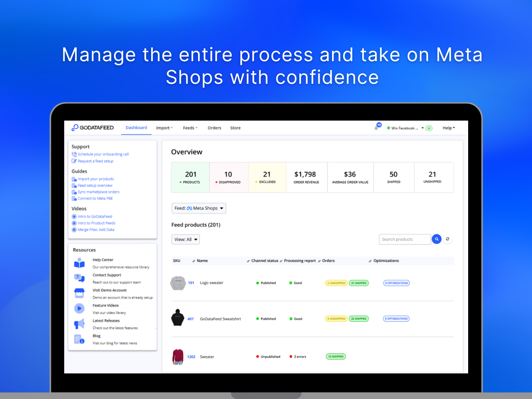Click the 4 Unshipped badge
Screen dimensions: 532x399
pyautogui.click(x=336, y=319)
